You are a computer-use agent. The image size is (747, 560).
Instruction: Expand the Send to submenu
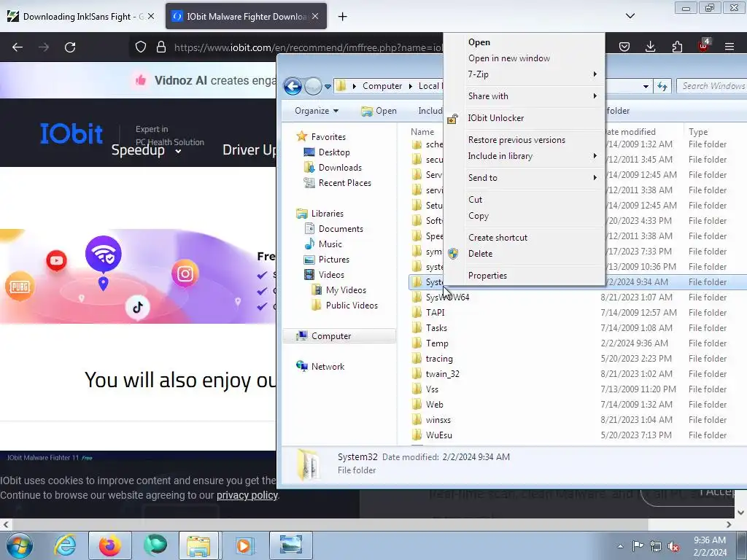pos(524,178)
